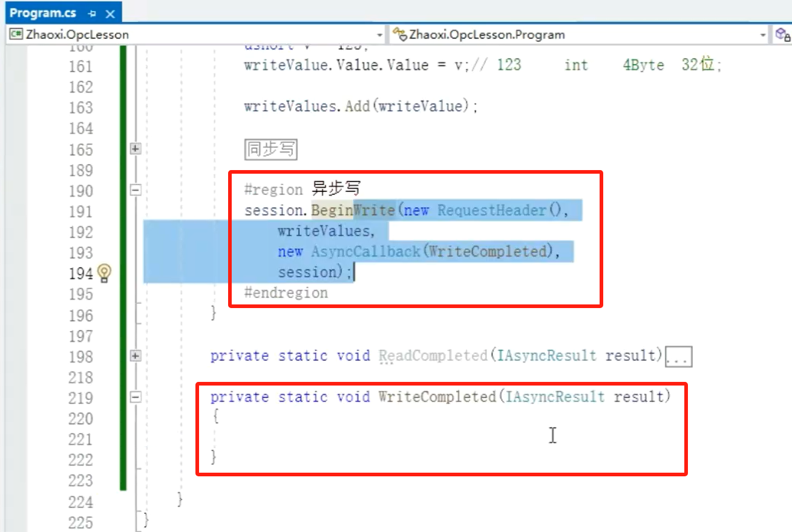This screenshot has height=532, width=792.
Task: Click the collapsed 同步写 region box
Action: tap(270, 149)
